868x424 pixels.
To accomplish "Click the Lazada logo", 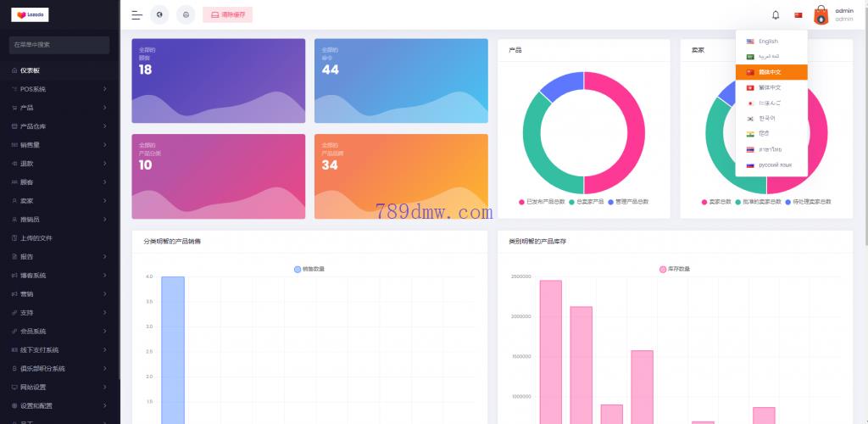I will click(31, 14).
